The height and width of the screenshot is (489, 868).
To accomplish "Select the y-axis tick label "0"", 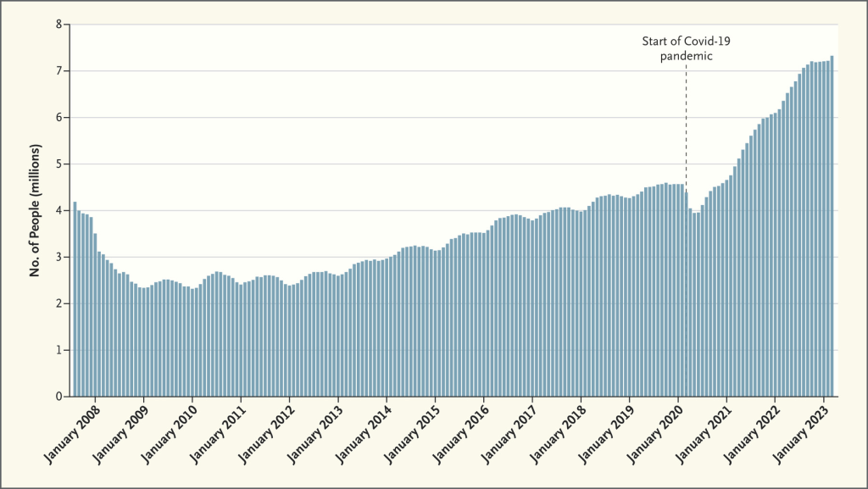I will click(59, 397).
